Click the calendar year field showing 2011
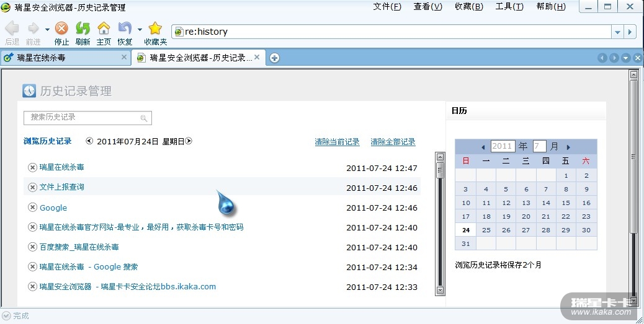 pyautogui.click(x=503, y=146)
